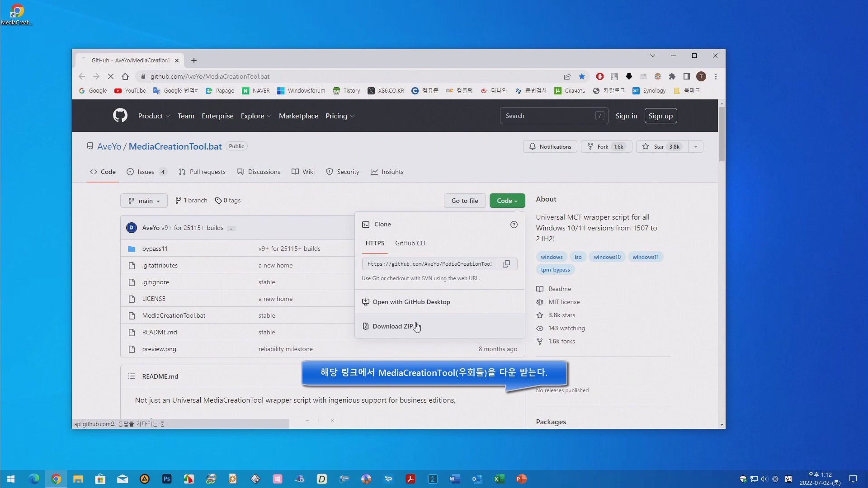Open the Opera-style red extension icon
The height and width of the screenshot is (488, 868).
click(x=600, y=76)
